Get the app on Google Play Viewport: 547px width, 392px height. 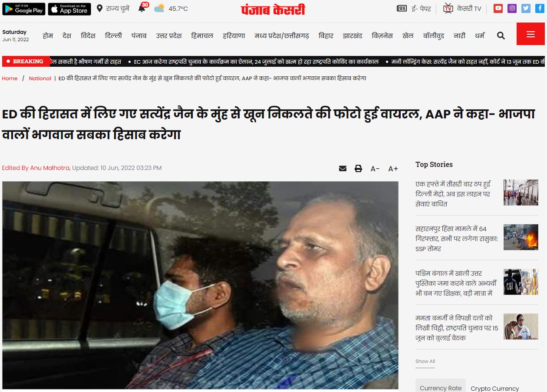[23, 9]
